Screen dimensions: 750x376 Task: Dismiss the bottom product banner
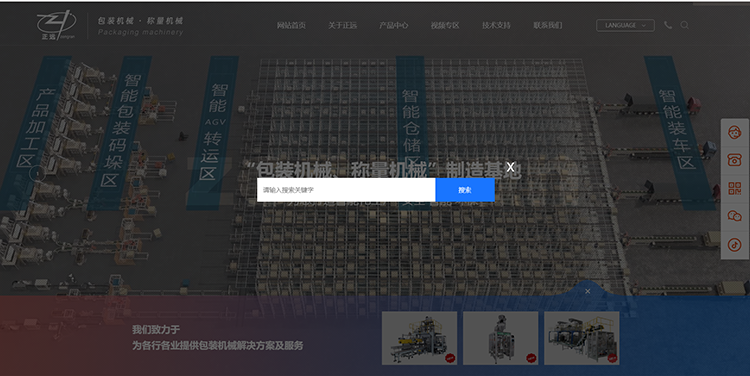(587, 291)
